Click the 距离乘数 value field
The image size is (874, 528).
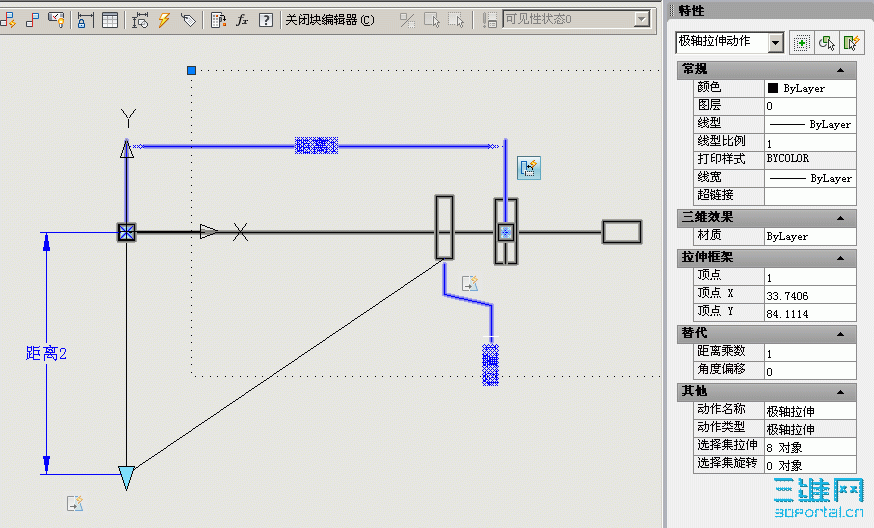[810, 353]
